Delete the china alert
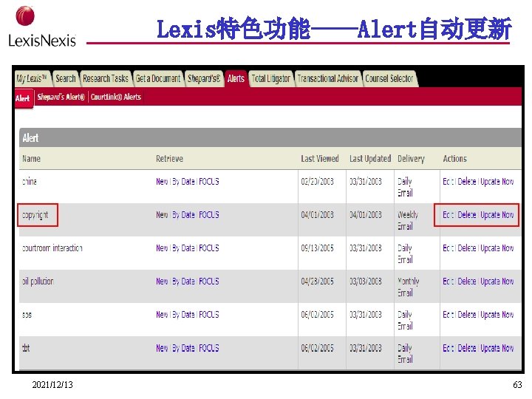 [x=467, y=182]
